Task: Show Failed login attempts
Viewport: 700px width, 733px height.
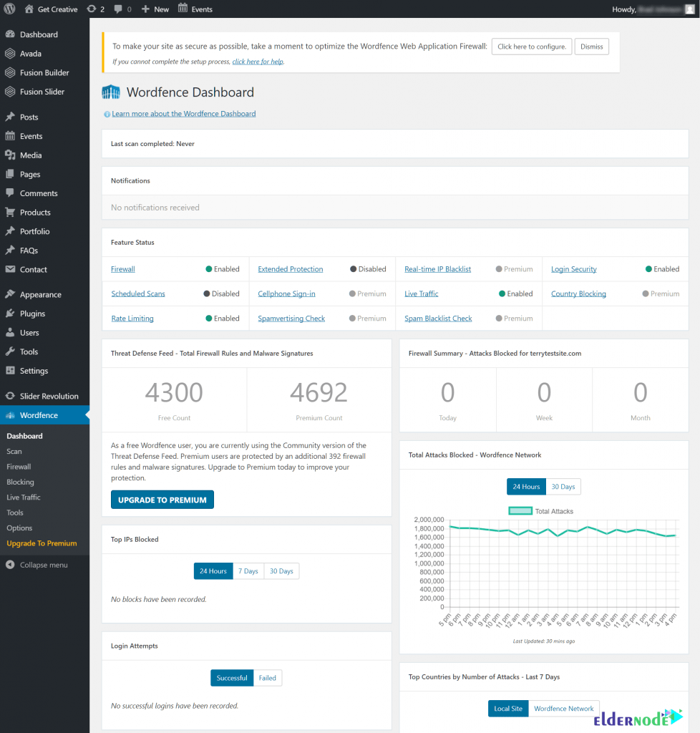Action: click(267, 677)
